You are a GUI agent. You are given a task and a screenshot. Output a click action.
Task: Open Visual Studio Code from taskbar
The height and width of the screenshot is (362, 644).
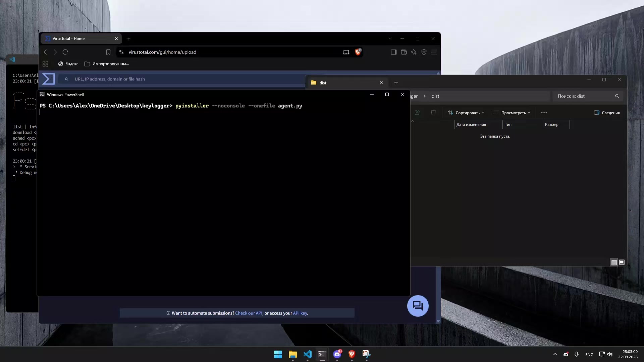point(307,354)
